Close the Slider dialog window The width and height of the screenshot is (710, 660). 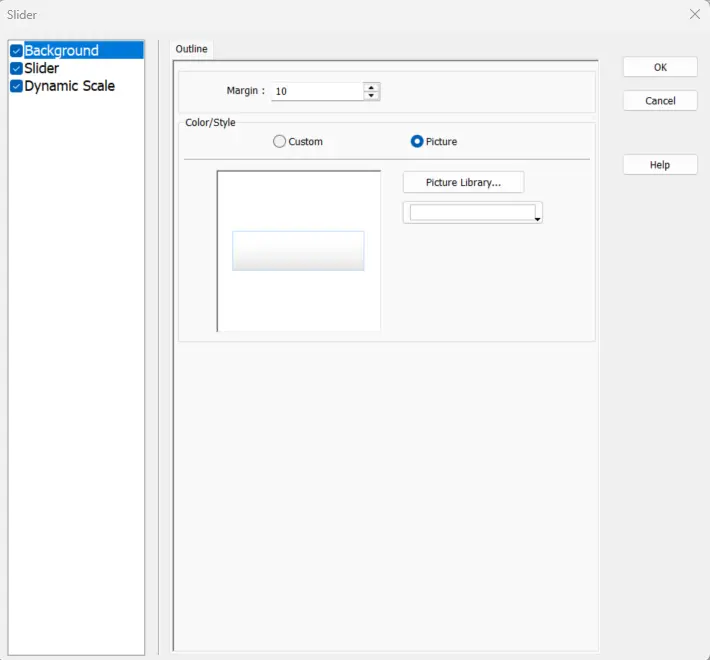coord(695,14)
